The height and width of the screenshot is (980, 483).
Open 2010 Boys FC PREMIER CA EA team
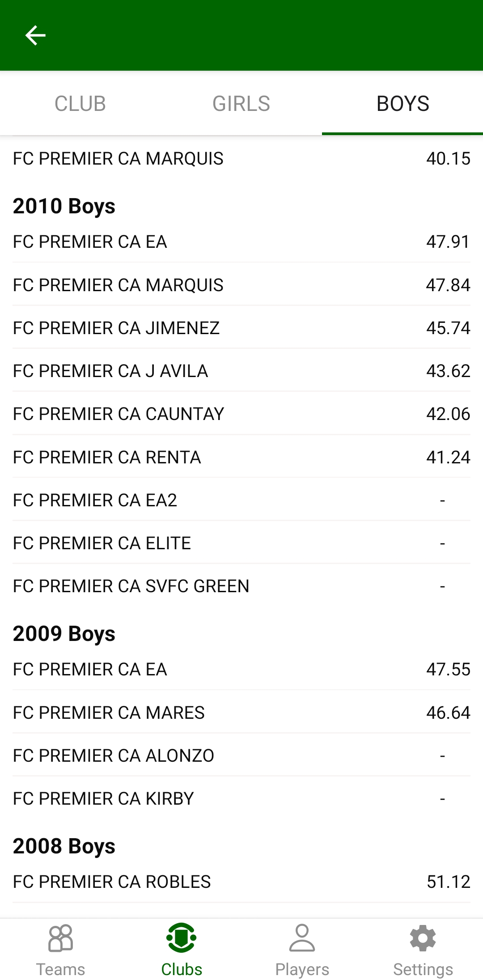click(x=241, y=242)
